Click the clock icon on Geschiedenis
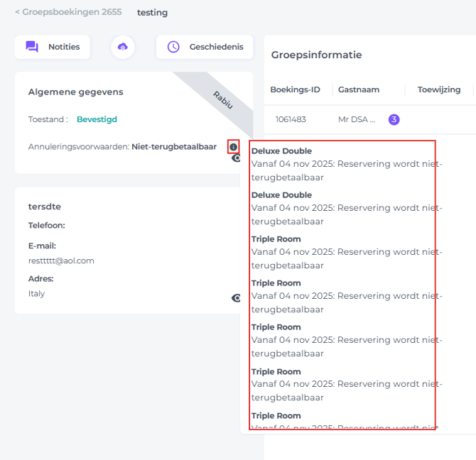Image resolution: width=476 pixels, height=460 pixels. pos(173,47)
